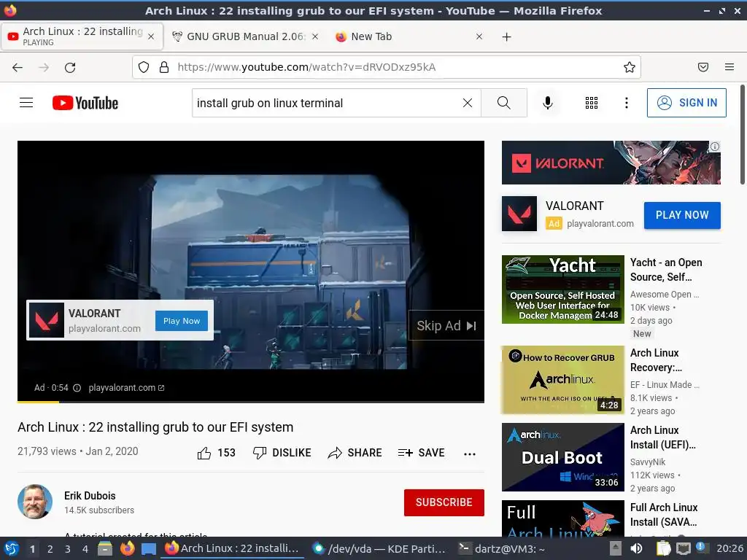Click Play Now in video overlay
The width and height of the screenshot is (747, 560).
click(182, 321)
